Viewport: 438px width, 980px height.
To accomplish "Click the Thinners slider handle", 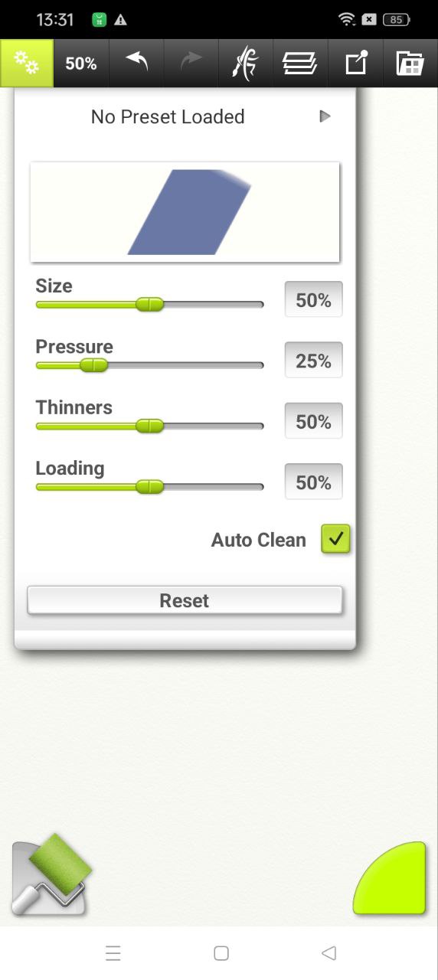I will (x=150, y=426).
